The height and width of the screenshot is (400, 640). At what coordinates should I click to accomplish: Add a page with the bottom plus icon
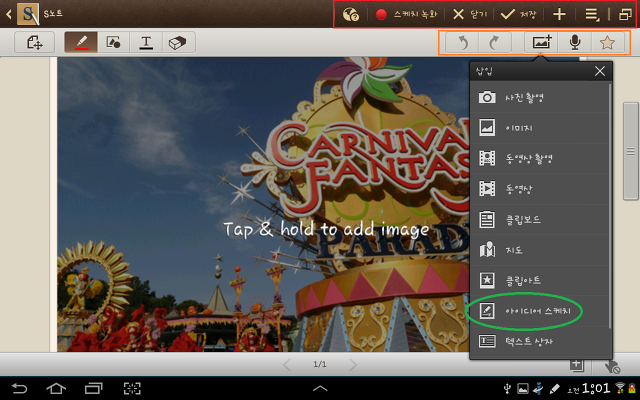pyautogui.click(x=577, y=364)
